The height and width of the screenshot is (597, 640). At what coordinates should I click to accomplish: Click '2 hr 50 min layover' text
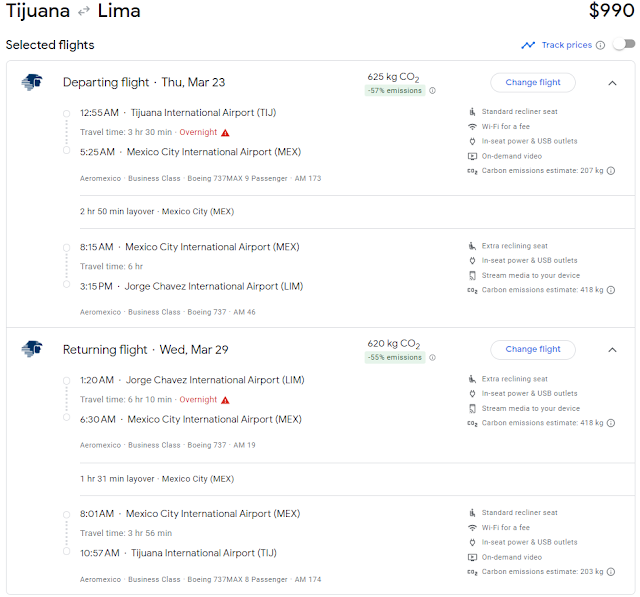117,211
